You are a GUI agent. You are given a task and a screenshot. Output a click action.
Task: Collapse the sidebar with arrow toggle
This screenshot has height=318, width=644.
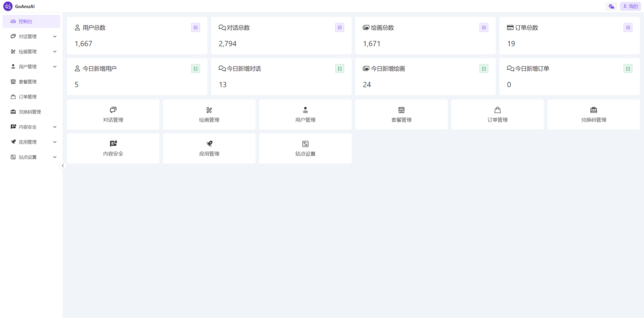point(63,166)
